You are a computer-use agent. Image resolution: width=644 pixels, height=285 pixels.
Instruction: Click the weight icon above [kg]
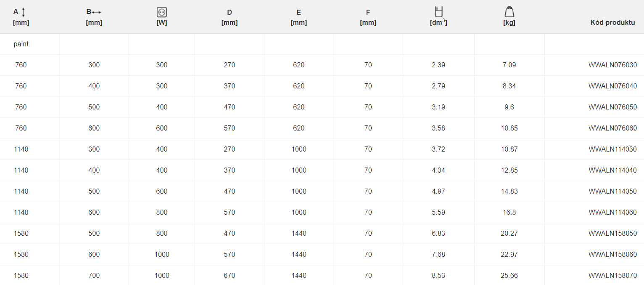(x=509, y=12)
